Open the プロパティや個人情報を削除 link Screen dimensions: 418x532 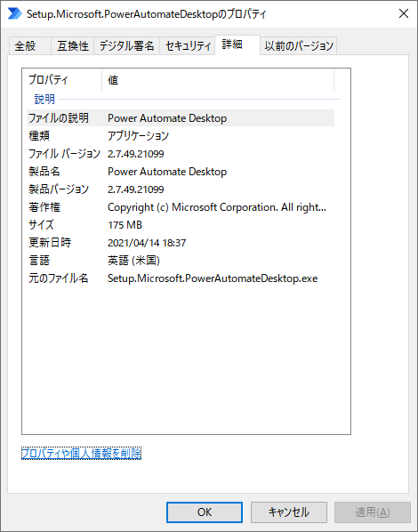tap(82, 454)
